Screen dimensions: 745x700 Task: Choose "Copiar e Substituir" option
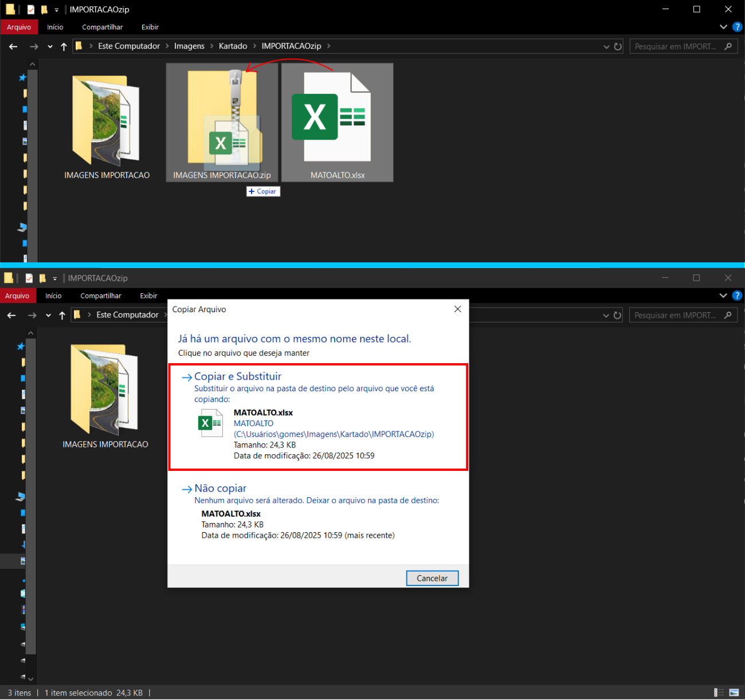click(238, 376)
